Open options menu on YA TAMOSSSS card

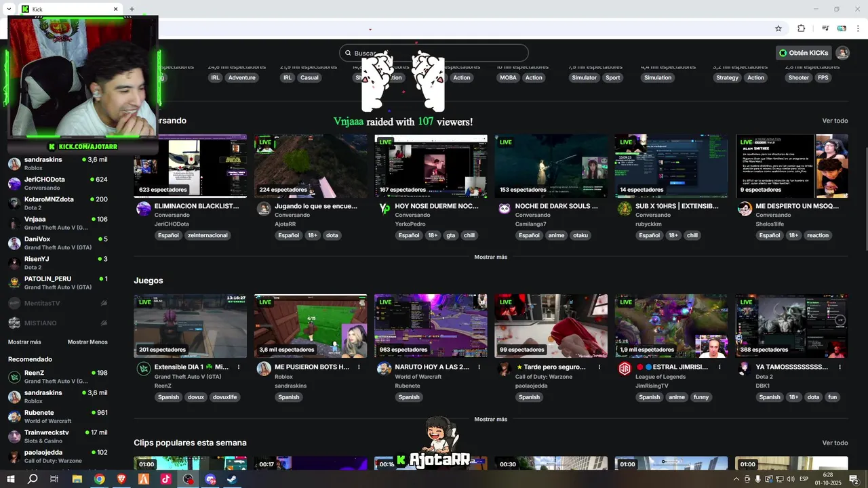tap(840, 367)
